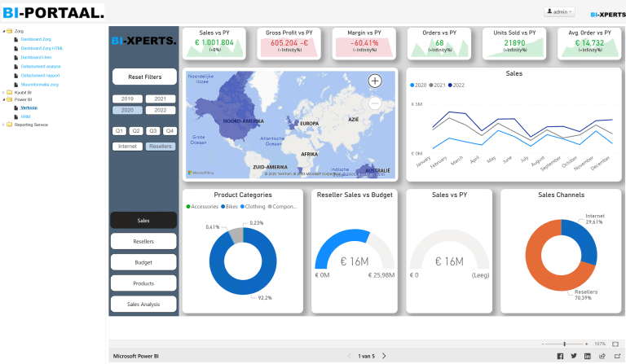Screen dimensions: 626x364
Task: Toggle the 2019 year filter
Action: pos(128,99)
